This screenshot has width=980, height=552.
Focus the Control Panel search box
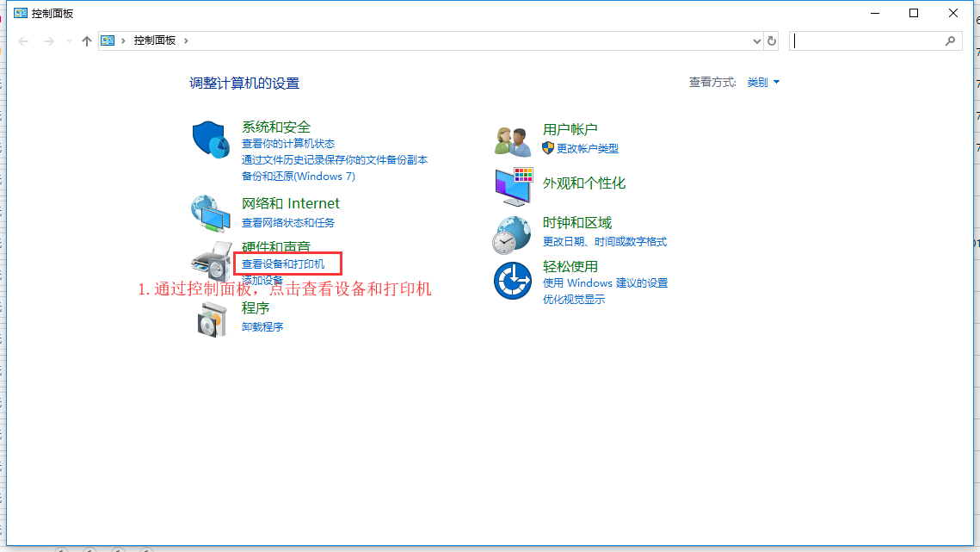click(x=875, y=41)
